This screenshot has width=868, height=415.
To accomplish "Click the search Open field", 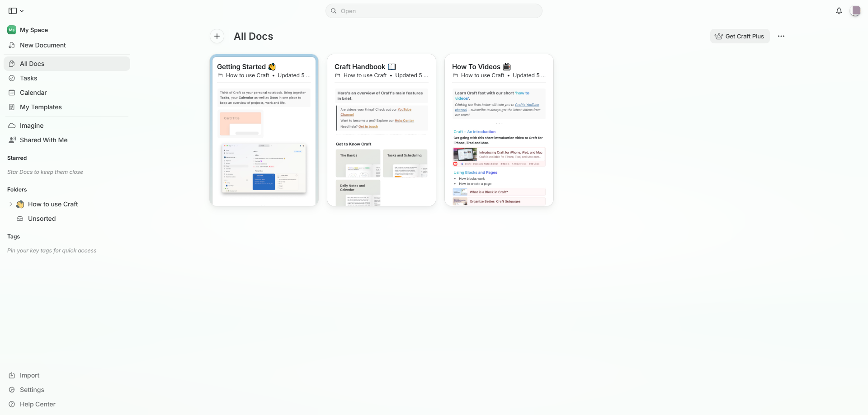I will pos(434,11).
